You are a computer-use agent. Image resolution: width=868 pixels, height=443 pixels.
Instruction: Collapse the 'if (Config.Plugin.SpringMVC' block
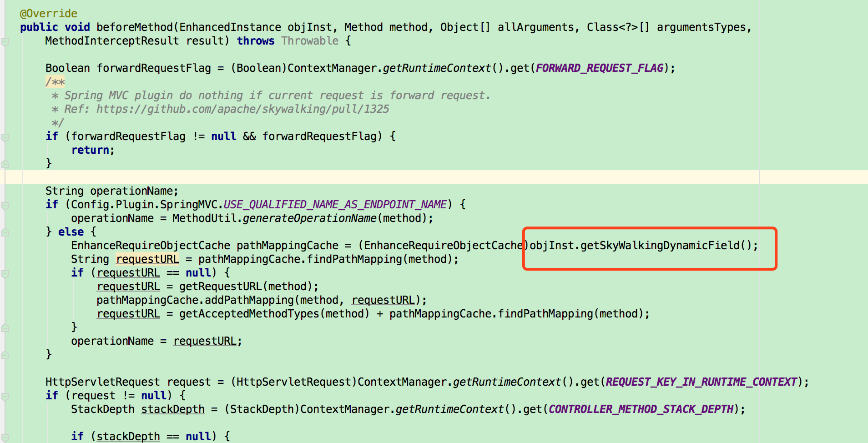[x=5, y=206]
